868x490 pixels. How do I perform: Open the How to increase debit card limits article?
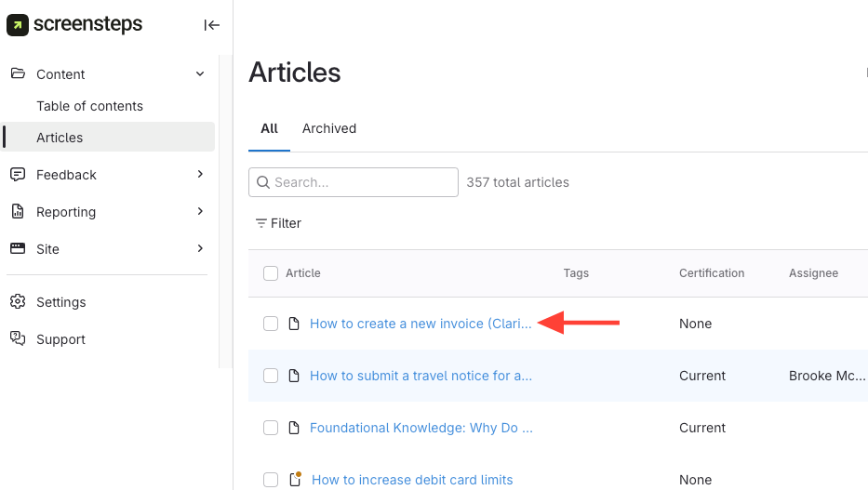coord(412,480)
